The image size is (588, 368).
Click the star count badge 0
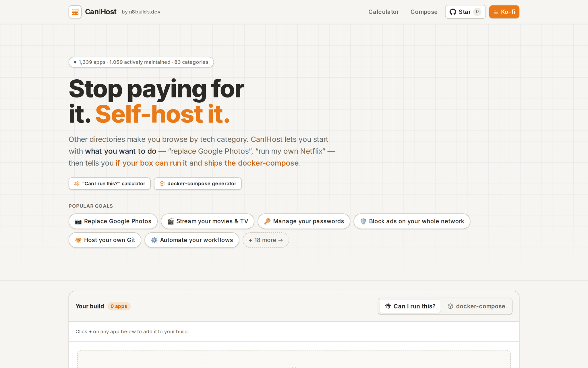pos(477,12)
